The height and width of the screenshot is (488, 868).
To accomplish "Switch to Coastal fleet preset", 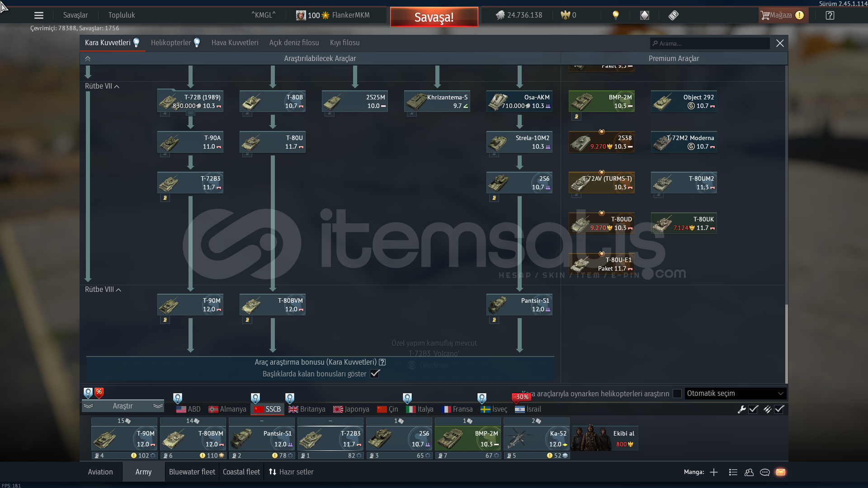I will 241,472.
